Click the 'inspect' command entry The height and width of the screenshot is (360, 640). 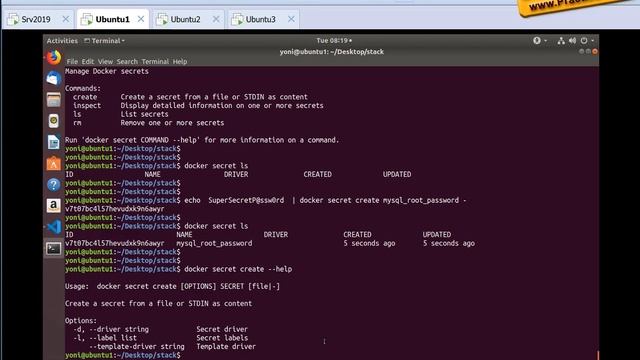pos(87,106)
